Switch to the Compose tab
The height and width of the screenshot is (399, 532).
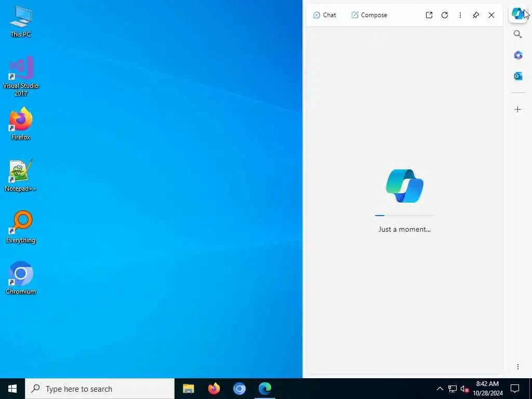click(369, 15)
